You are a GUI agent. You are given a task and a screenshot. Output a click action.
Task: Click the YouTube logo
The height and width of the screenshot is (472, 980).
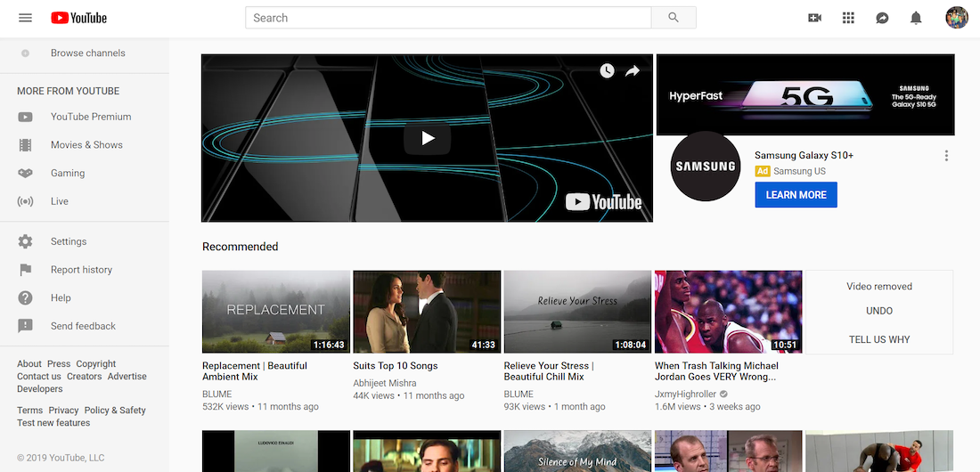[78, 18]
